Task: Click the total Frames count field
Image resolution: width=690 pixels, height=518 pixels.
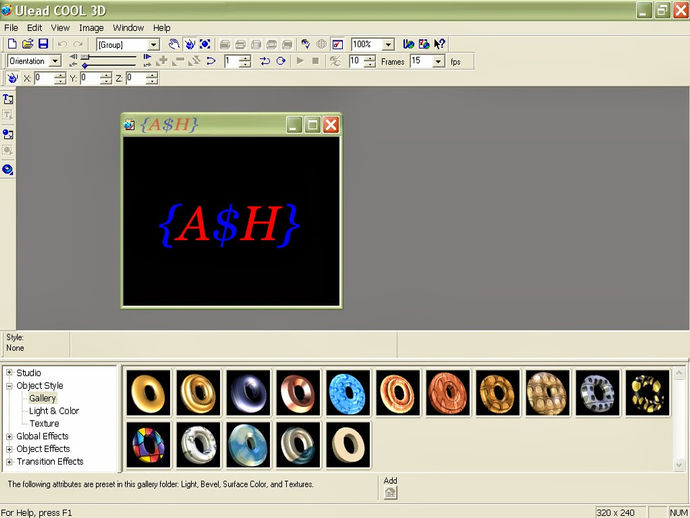Action: (x=357, y=61)
